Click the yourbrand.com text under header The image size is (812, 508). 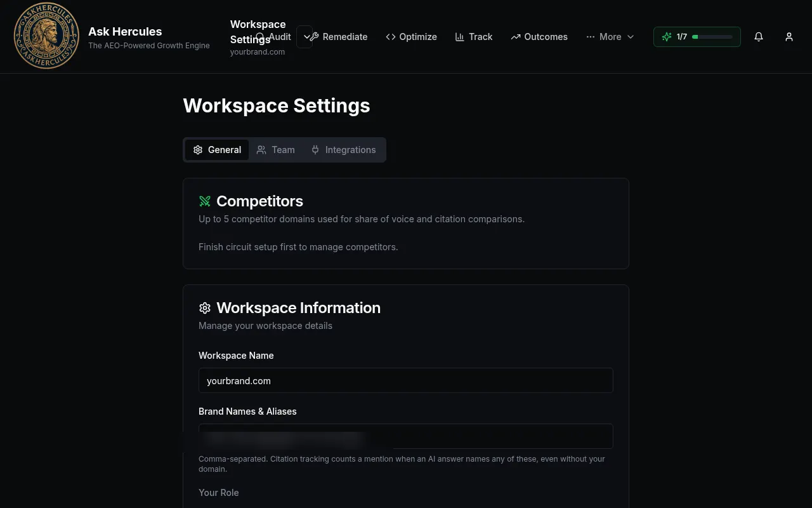click(x=258, y=52)
